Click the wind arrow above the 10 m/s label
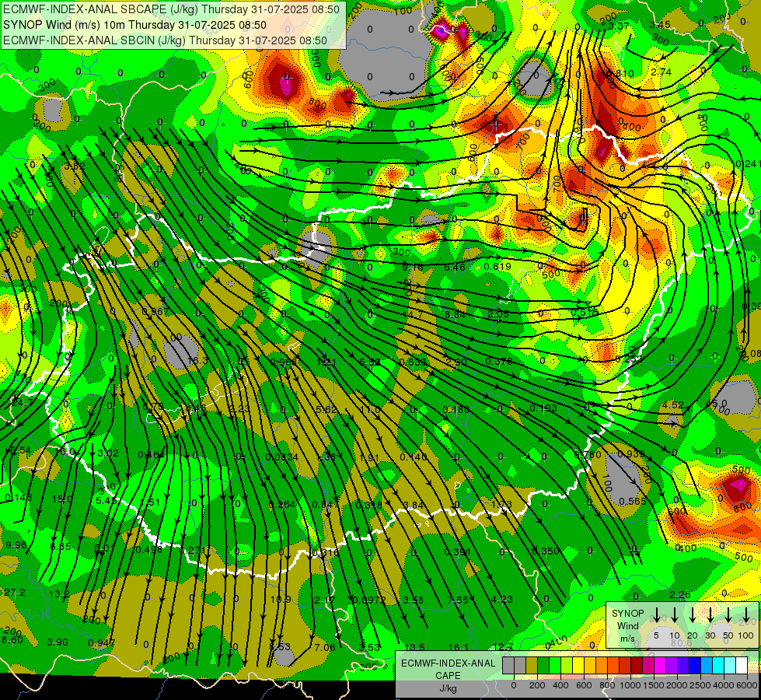761x700 pixels. tap(675, 615)
